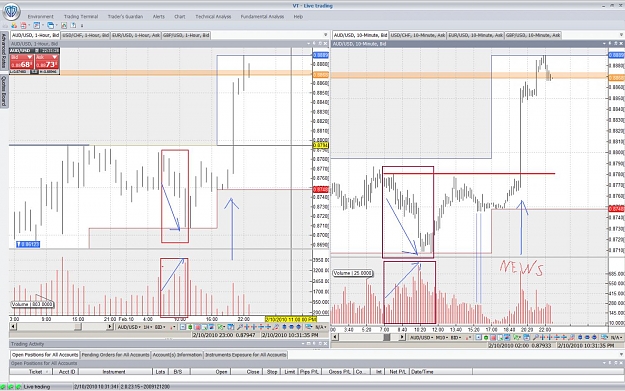This screenshot has height=391, width=625.
Task: Switch to EUR/USD, 1-Hour, Ask chart tab
Action: tap(136, 35)
